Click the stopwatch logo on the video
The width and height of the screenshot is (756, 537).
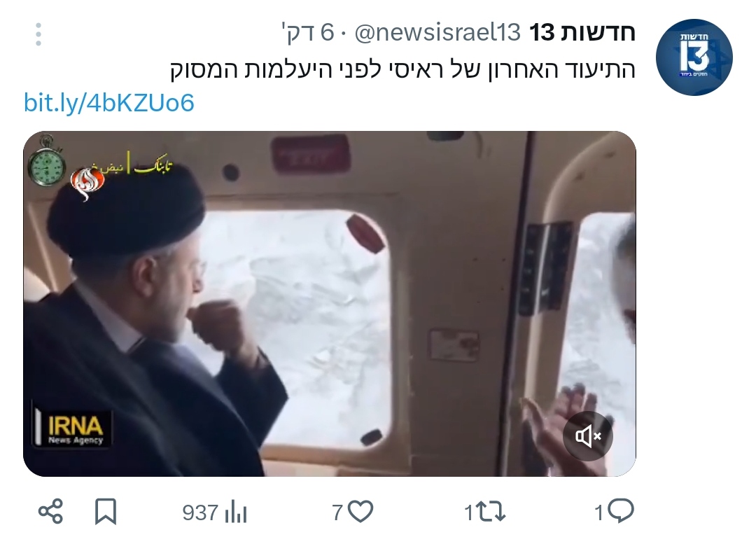tap(46, 160)
